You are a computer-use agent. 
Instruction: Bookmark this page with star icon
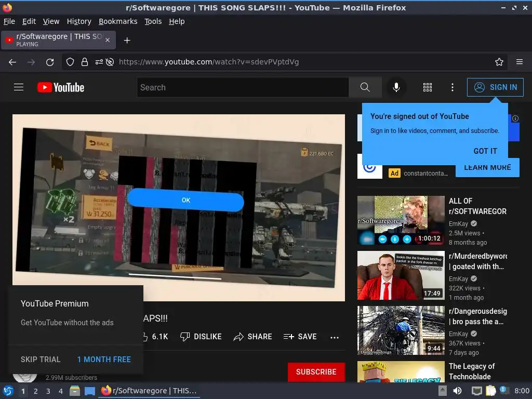click(499, 62)
